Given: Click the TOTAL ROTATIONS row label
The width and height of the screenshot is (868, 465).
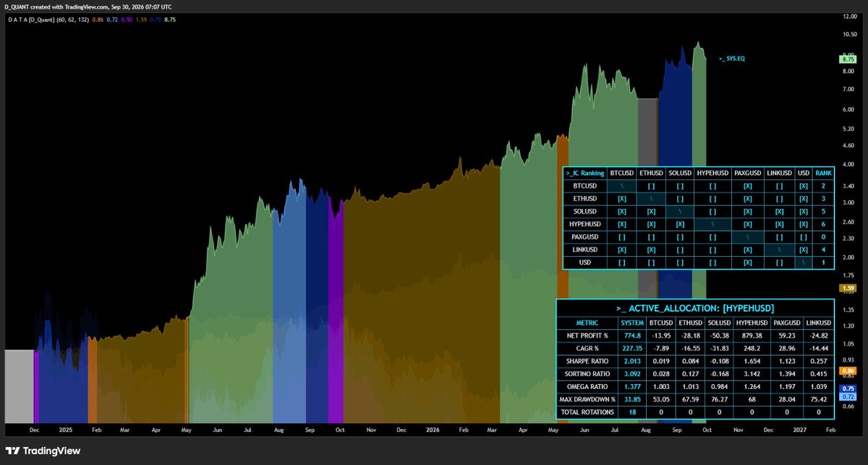Looking at the screenshot, I should click(587, 412).
